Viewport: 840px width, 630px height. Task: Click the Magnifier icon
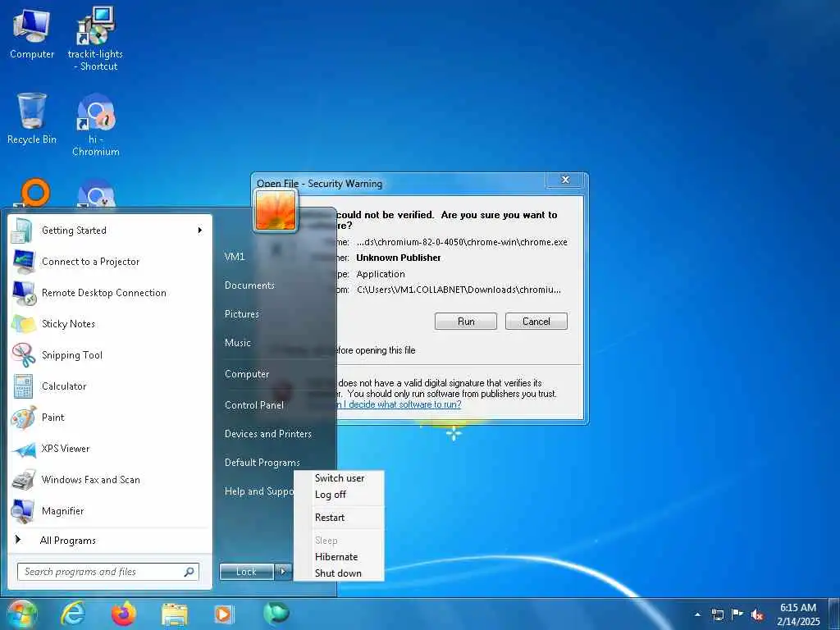pos(24,511)
